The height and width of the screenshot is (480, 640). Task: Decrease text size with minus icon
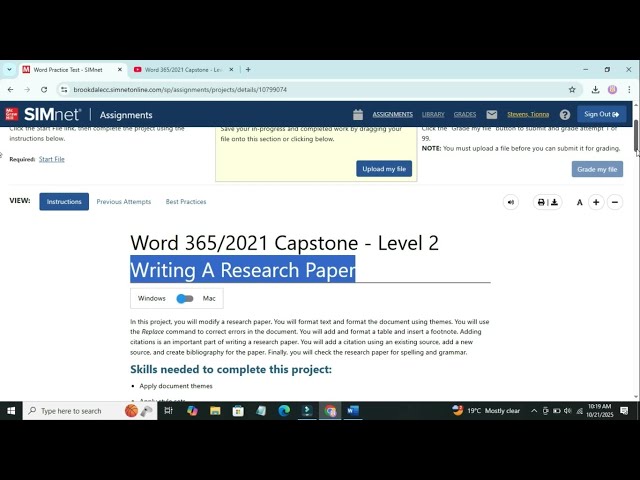pos(615,202)
